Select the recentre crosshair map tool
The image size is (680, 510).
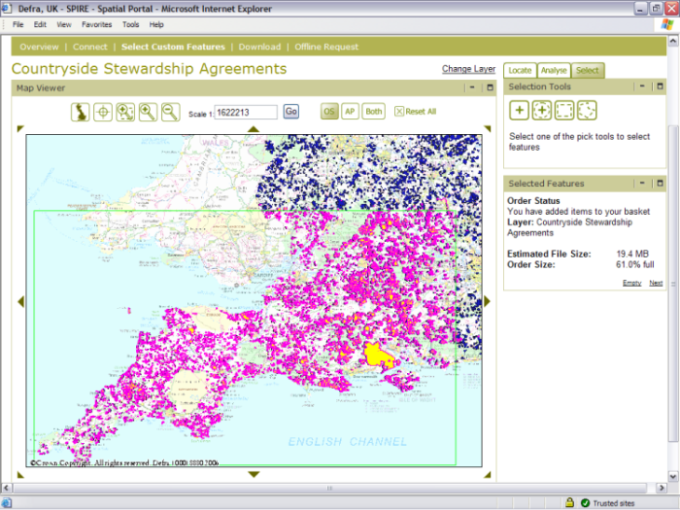pos(103,112)
